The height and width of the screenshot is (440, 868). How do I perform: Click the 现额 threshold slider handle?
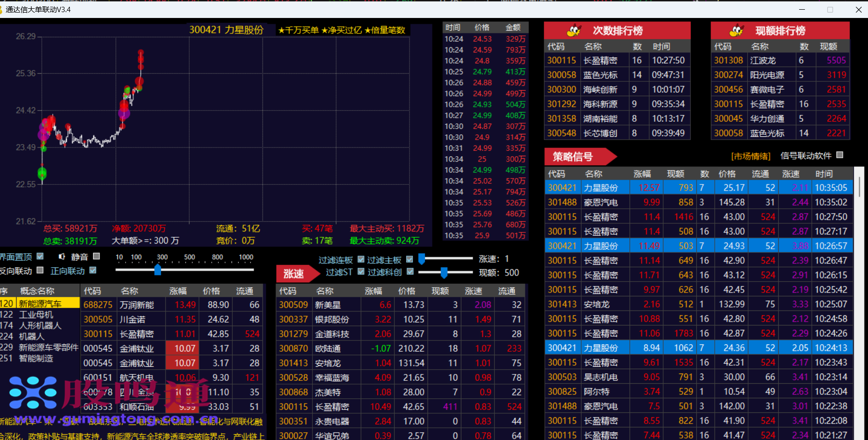coord(444,273)
